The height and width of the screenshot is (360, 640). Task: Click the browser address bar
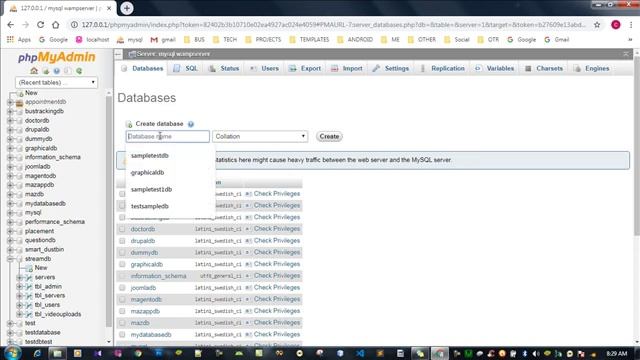tap(333, 25)
